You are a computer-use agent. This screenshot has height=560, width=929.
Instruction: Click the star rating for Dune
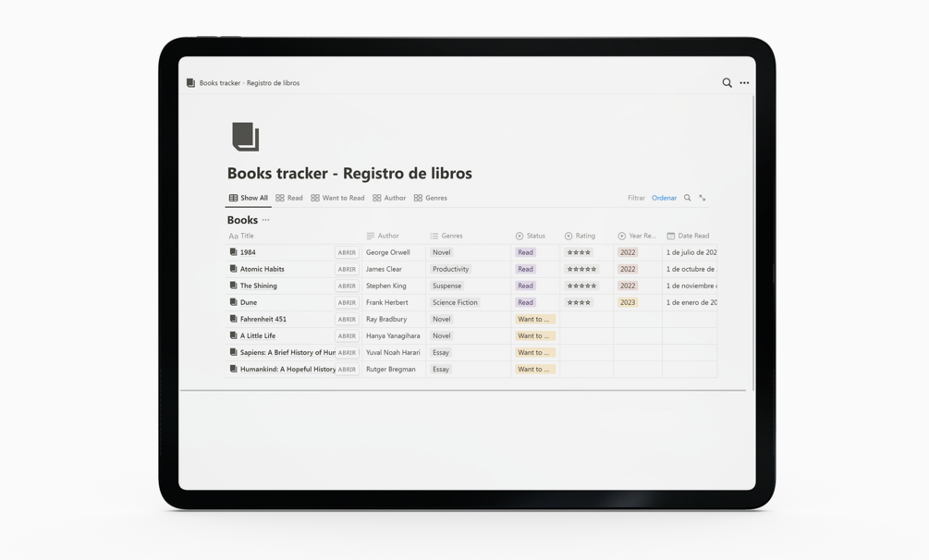point(579,302)
